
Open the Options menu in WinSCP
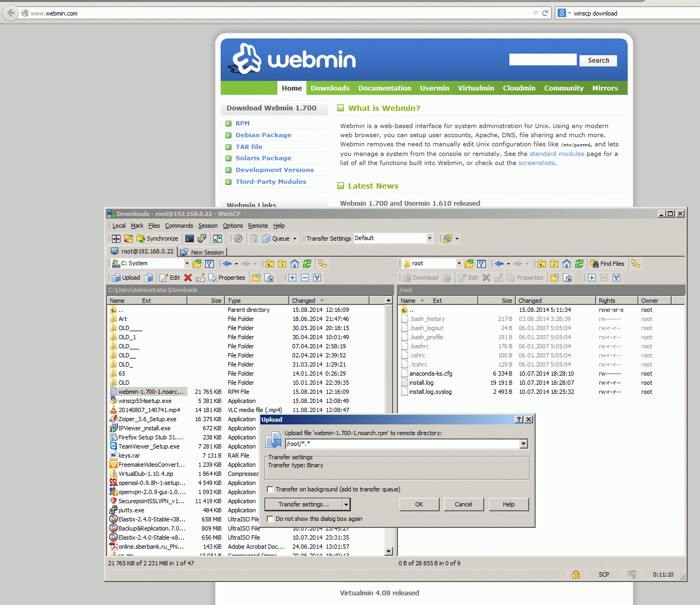pyautogui.click(x=233, y=226)
